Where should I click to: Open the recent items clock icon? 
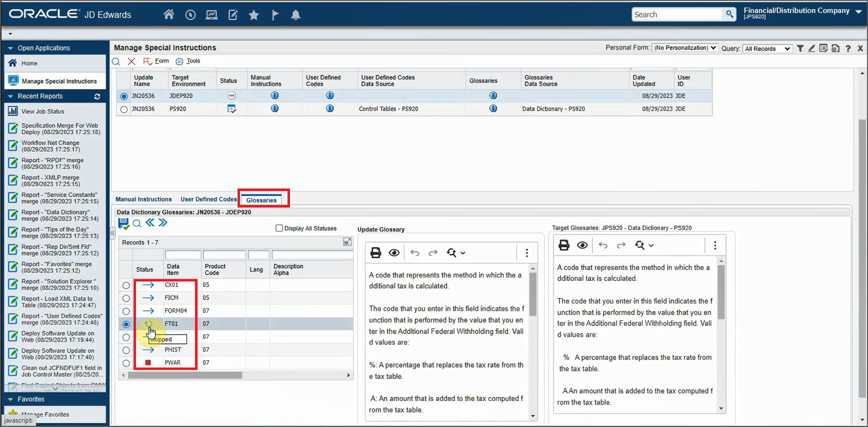pyautogui.click(x=190, y=15)
